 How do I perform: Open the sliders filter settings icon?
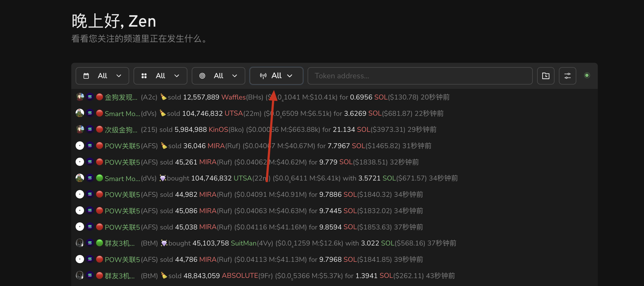click(x=567, y=76)
